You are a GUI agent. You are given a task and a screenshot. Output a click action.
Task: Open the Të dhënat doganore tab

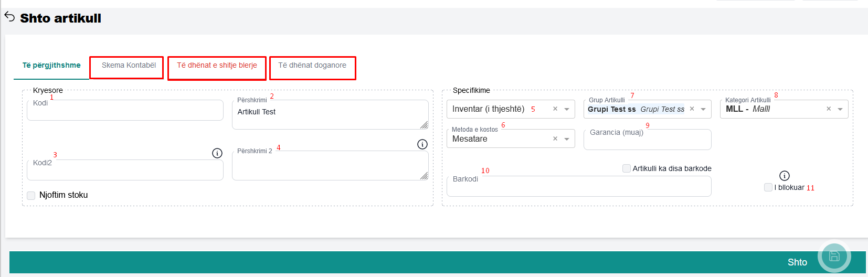(312, 66)
